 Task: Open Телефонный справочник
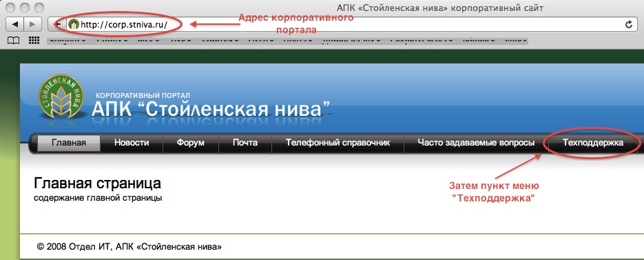click(x=337, y=143)
